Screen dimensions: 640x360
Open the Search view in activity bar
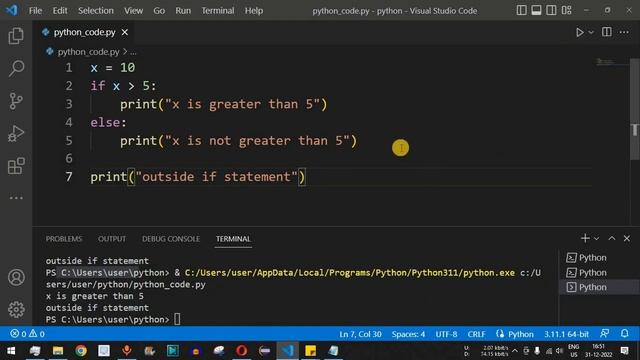tap(16, 68)
